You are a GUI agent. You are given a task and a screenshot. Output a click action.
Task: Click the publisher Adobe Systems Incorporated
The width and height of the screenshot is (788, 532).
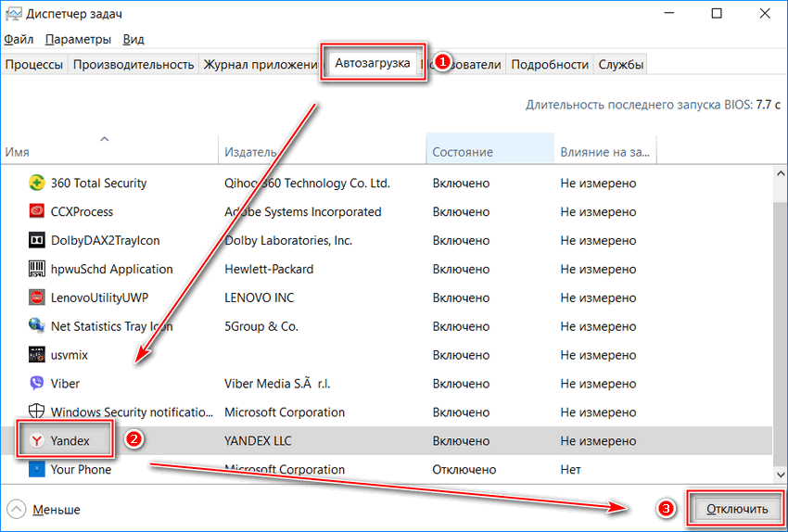[x=302, y=212]
